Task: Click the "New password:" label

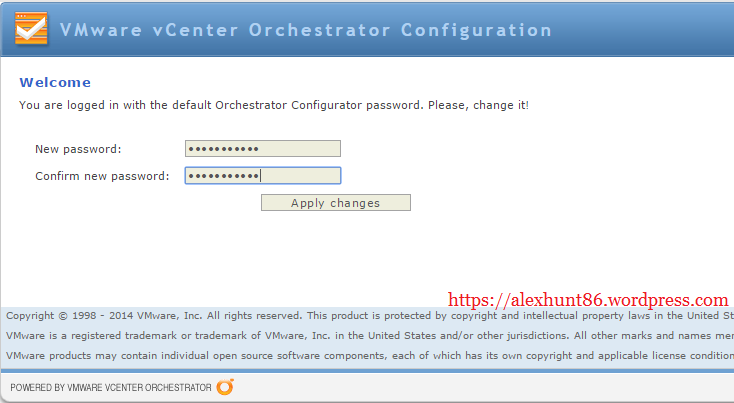Action: 78,149
